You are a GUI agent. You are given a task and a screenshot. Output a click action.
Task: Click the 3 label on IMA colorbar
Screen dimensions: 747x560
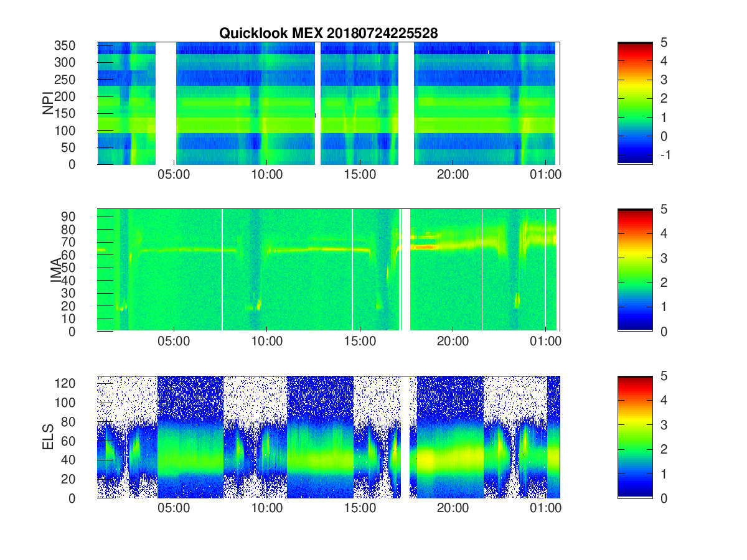click(664, 258)
